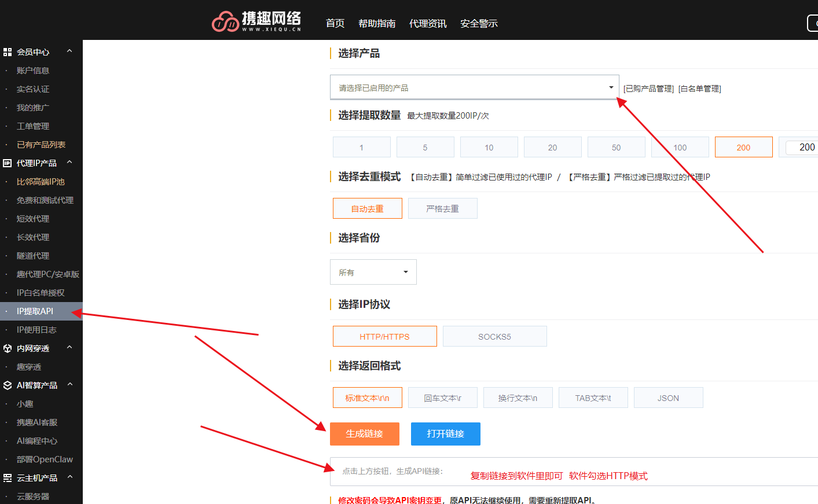Image resolution: width=818 pixels, height=504 pixels.
Task: Click the 会员中心 grid icon in sidebar
Action: pyautogui.click(x=8, y=51)
